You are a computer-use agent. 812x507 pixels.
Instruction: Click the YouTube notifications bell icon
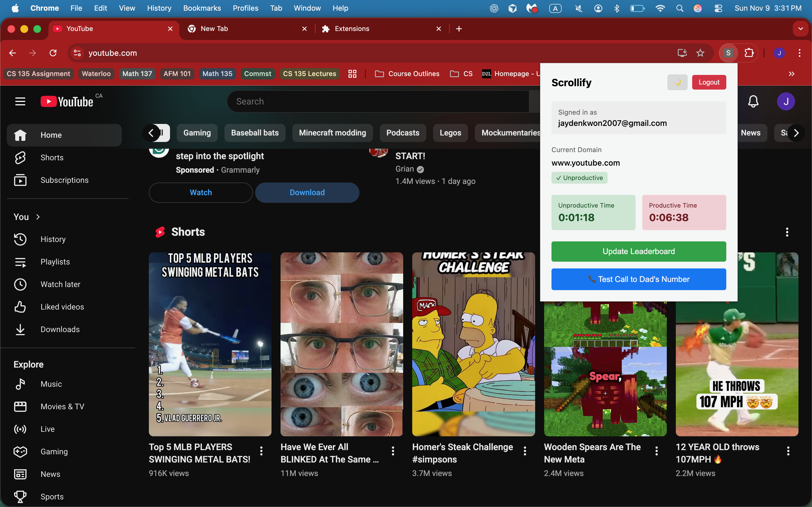(x=753, y=101)
